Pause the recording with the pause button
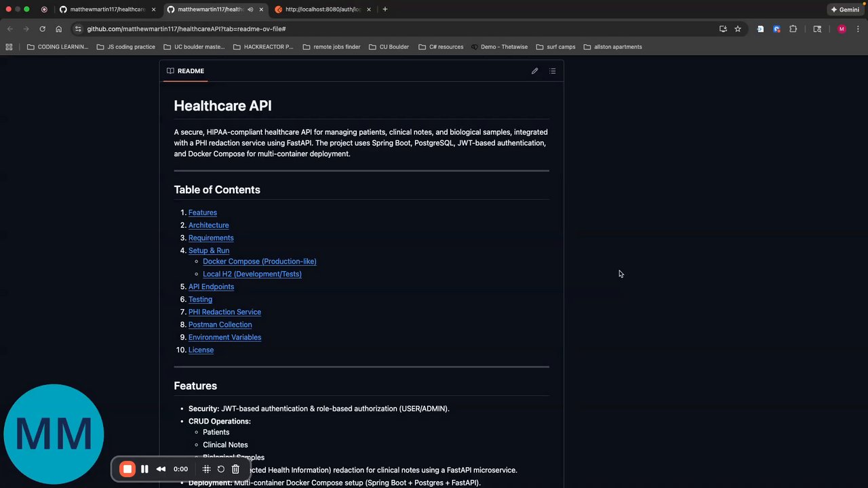 click(144, 469)
